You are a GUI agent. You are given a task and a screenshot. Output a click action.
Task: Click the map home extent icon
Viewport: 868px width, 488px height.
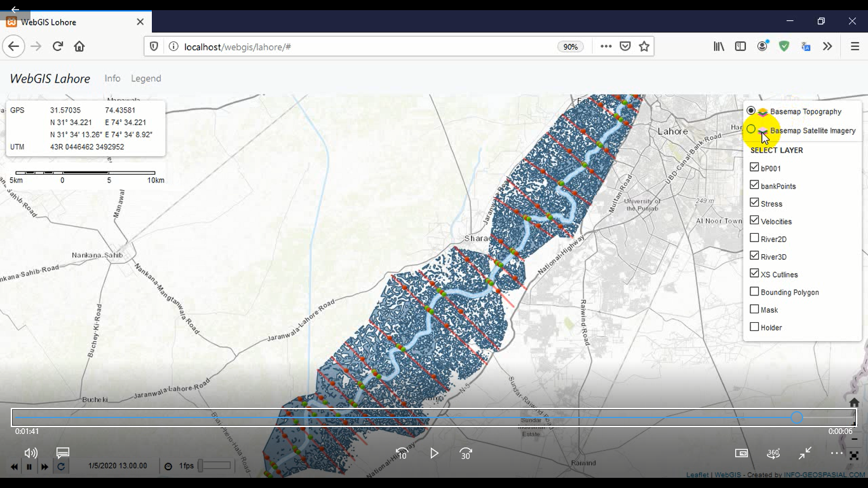(x=854, y=402)
